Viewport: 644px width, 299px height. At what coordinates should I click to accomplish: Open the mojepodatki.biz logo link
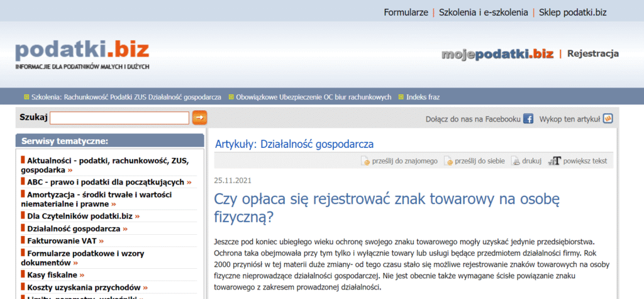(x=497, y=54)
